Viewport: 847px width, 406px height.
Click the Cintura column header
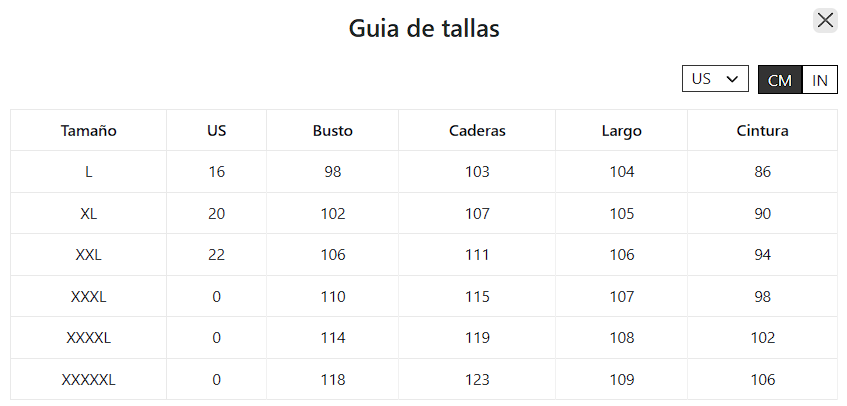[763, 130]
